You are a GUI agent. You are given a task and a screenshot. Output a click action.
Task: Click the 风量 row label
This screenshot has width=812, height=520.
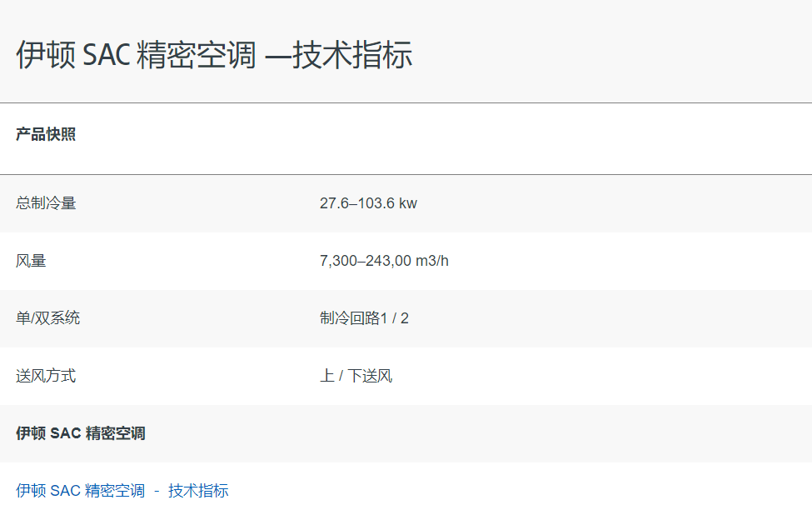[31, 261]
